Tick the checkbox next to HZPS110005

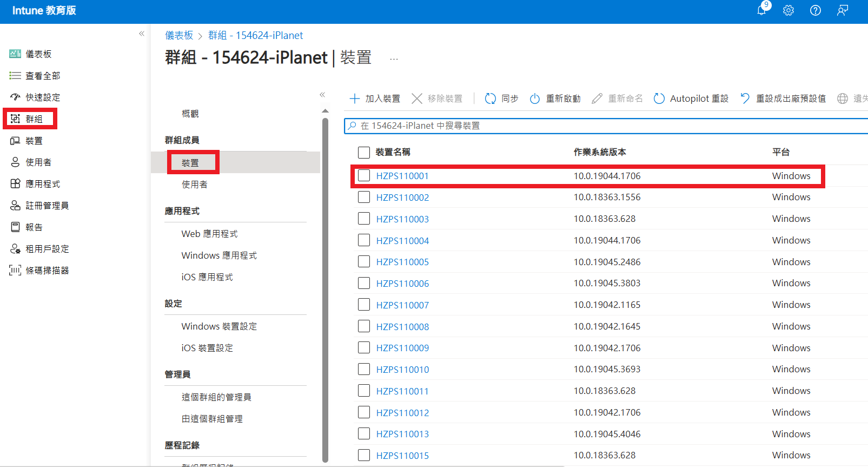(364, 262)
